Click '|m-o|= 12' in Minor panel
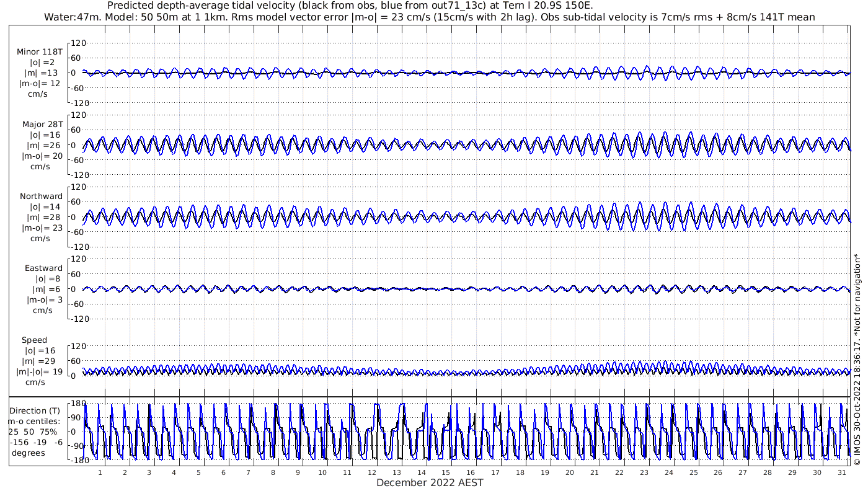 click(40, 83)
